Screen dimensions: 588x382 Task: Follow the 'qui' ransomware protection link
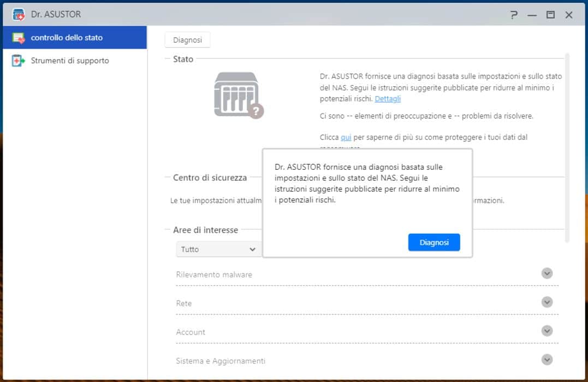[346, 137]
